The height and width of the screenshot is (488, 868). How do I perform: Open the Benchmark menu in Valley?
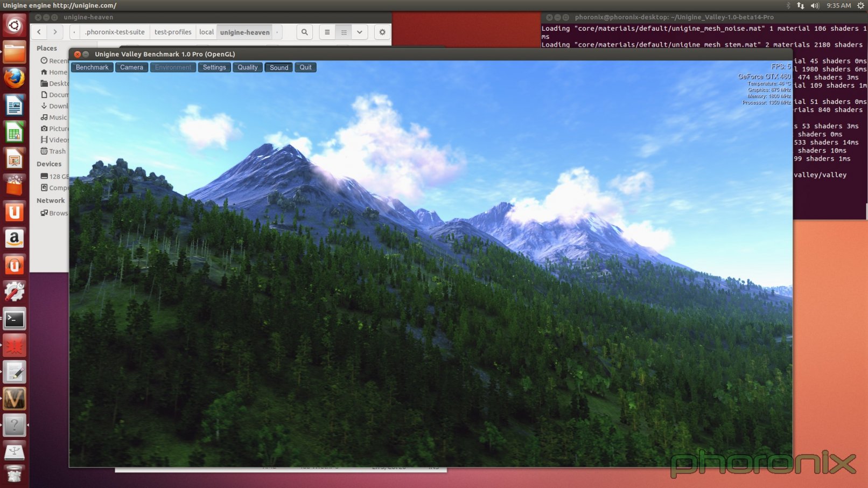tap(92, 67)
